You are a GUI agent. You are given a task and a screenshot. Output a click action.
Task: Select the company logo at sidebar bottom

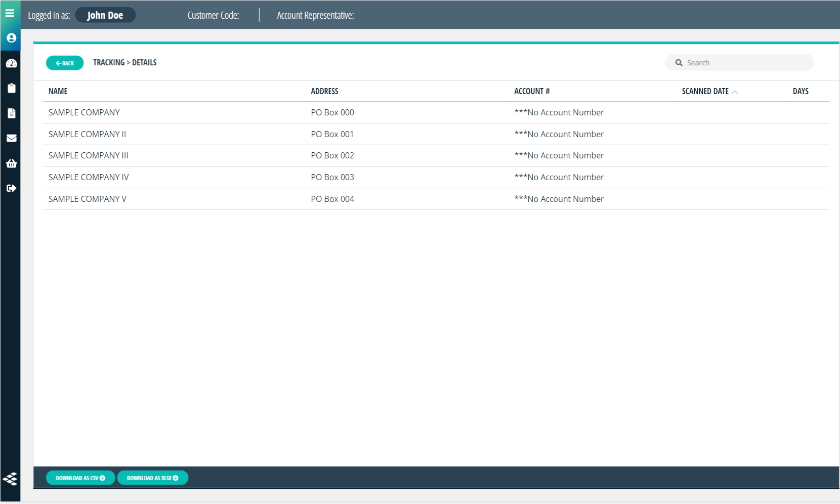click(x=10, y=479)
